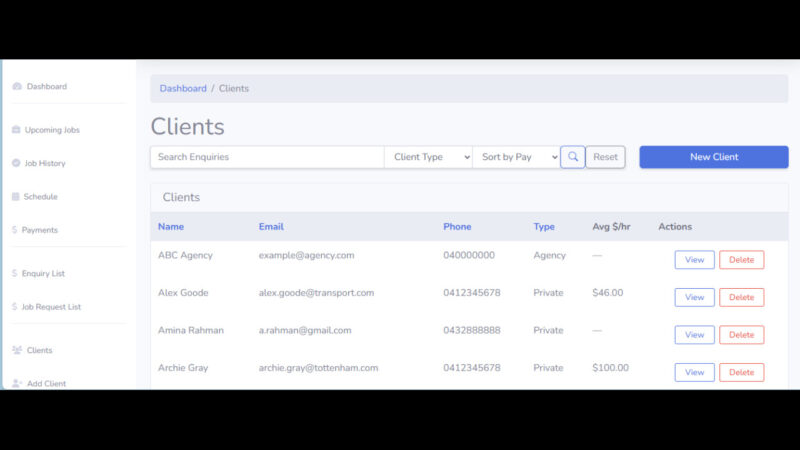Click the Job History icon

16,163
